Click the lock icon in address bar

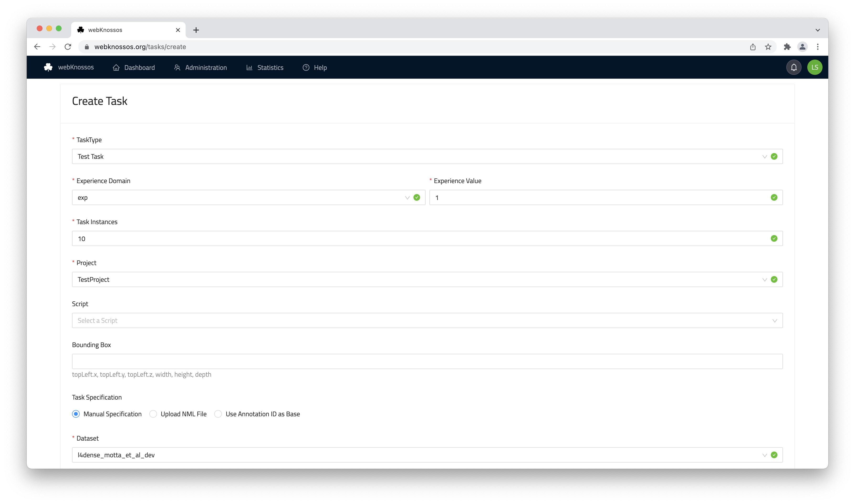[x=87, y=47]
